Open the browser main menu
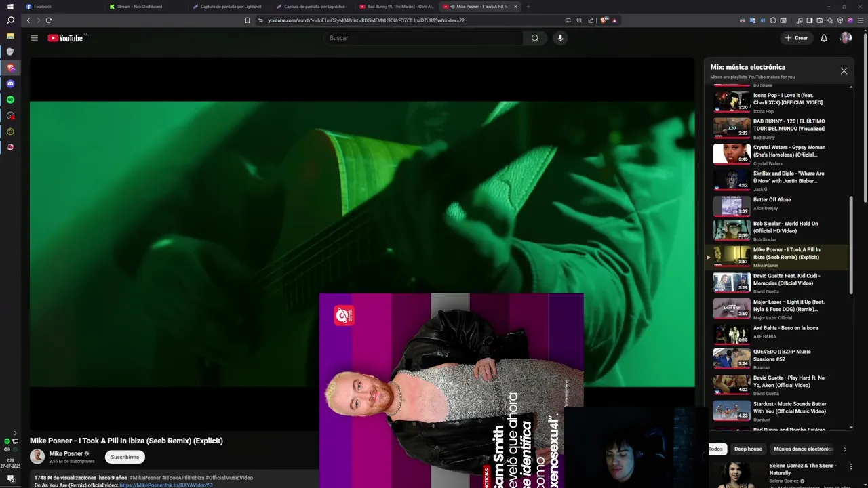Image resolution: width=868 pixels, height=488 pixels. point(860,20)
